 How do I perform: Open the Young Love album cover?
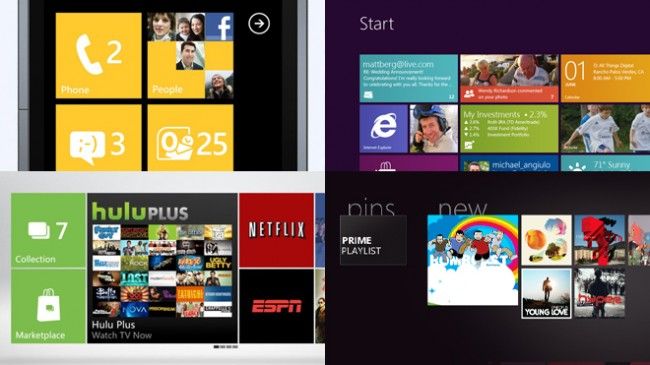point(546,294)
